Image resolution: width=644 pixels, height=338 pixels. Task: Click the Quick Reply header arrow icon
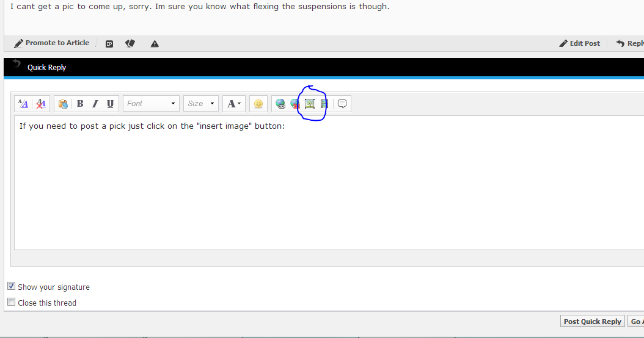(x=16, y=63)
